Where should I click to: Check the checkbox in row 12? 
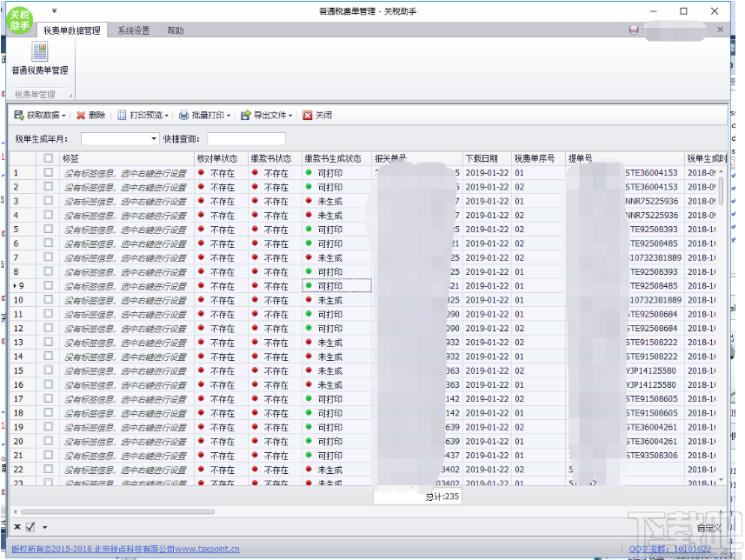click(48, 328)
